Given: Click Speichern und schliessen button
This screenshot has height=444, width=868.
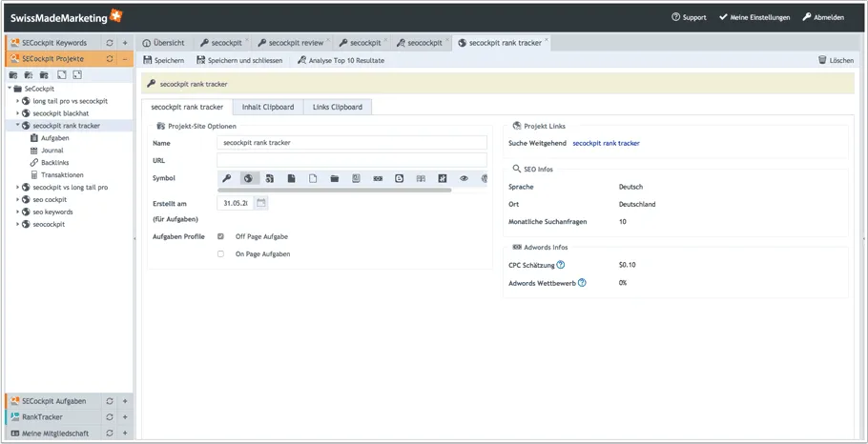Looking at the screenshot, I should [x=239, y=60].
